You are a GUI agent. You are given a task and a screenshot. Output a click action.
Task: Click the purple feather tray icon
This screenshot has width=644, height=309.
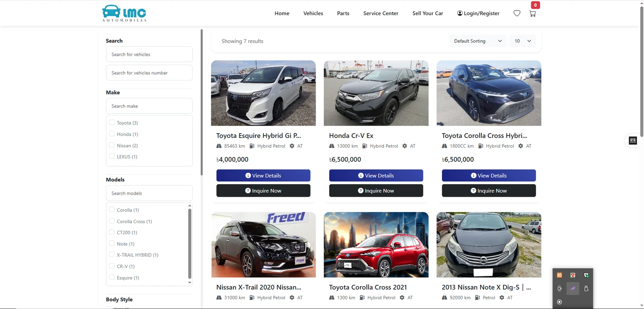(x=573, y=288)
